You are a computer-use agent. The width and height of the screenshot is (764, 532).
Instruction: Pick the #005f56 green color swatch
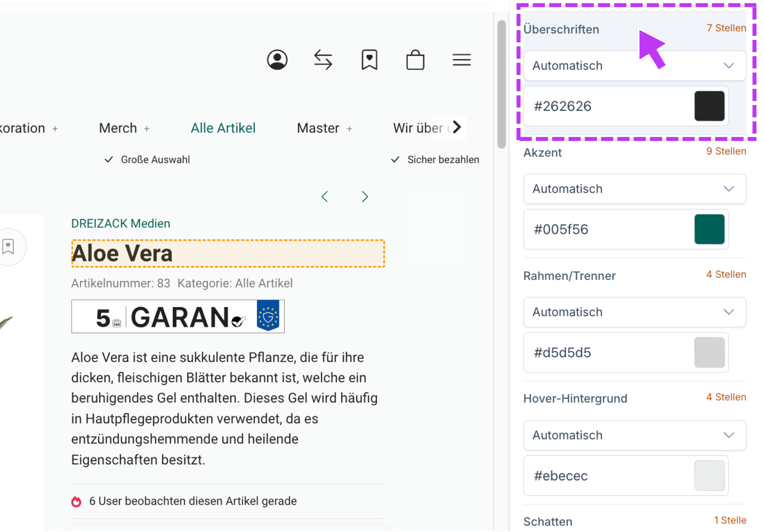pos(709,229)
